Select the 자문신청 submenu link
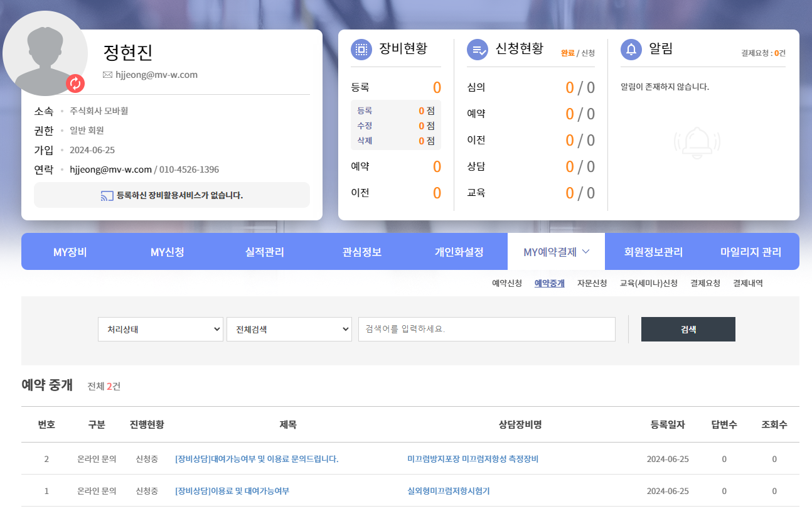Image resolution: width=812 pixels, height=516 pixels. 592,283
